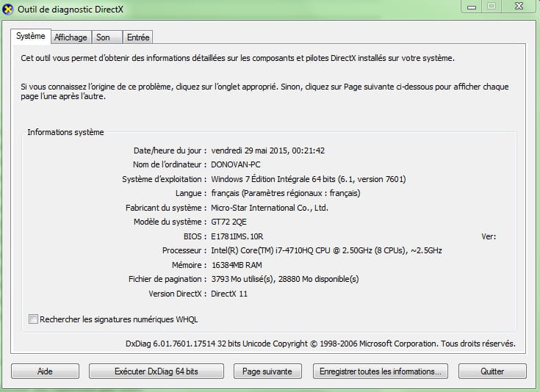540x392 pixels.
Task: Click the paragraph starting Si vous connaissez
Action: point(264,92)
